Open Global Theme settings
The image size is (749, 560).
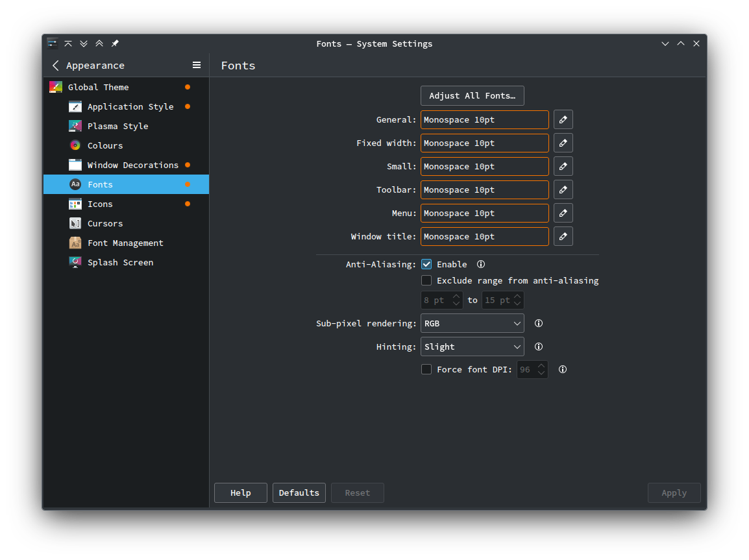coord(126,88)
